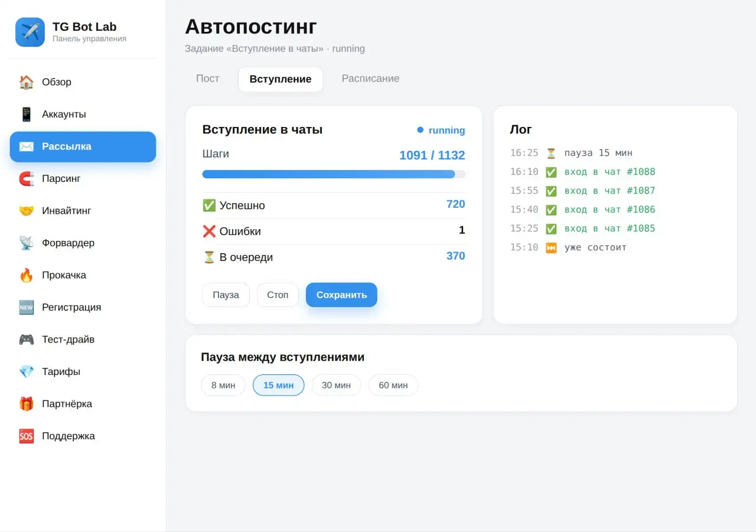Select the 60 мин pause option

393,385
